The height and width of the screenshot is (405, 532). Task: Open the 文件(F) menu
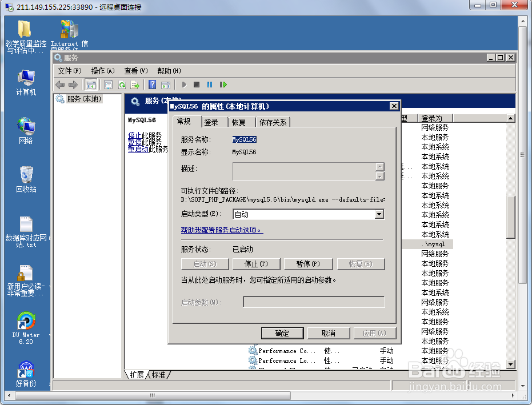click(x=70, y=71)
